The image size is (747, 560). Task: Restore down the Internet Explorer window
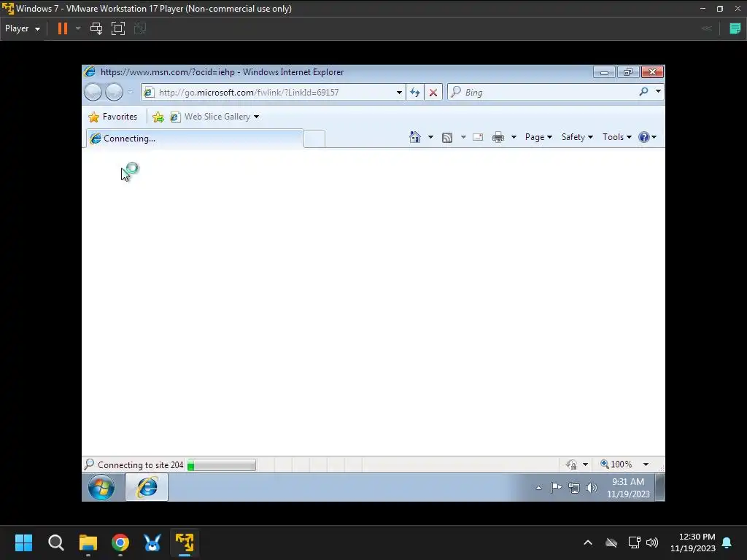tap(628, 72)
